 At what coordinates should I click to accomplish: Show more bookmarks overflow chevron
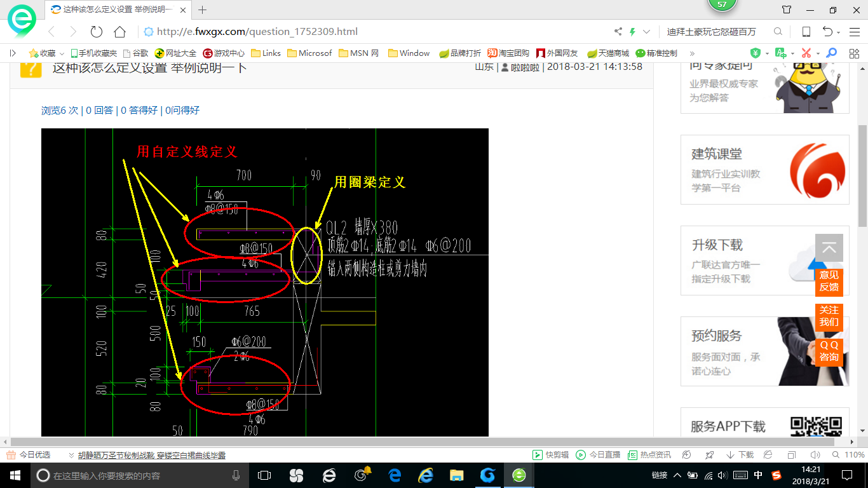[692, 53]
